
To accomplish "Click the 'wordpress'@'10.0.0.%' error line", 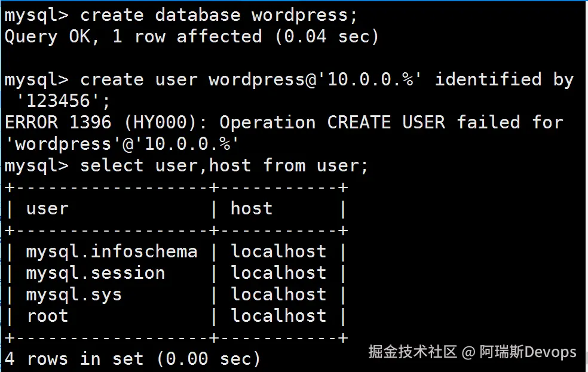I will pos(122,145).
